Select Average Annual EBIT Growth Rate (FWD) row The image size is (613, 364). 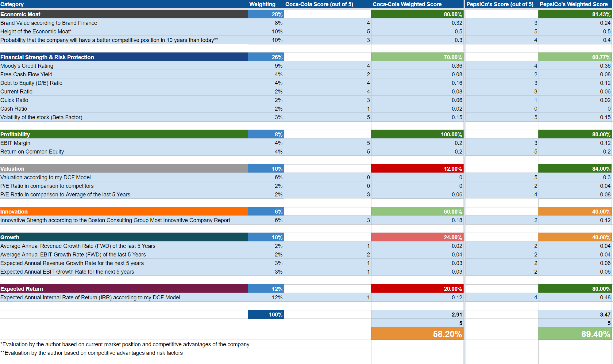(124, 254)
